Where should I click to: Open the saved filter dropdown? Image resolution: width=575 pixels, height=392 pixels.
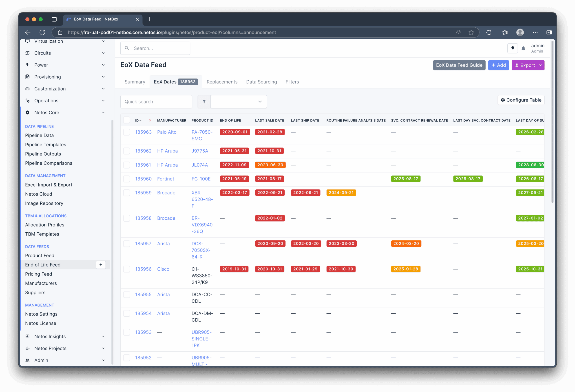[239, 102]
